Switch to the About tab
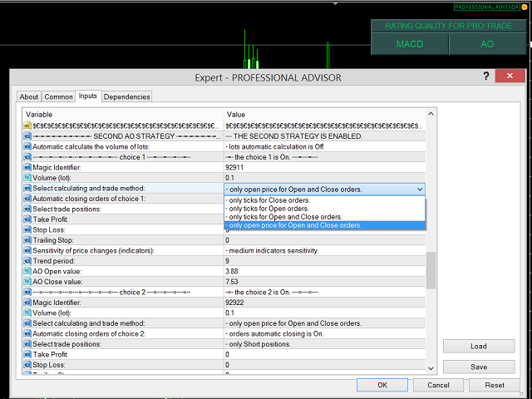The width and height of the screenshot is (532, 399). [x=29, y=97]
